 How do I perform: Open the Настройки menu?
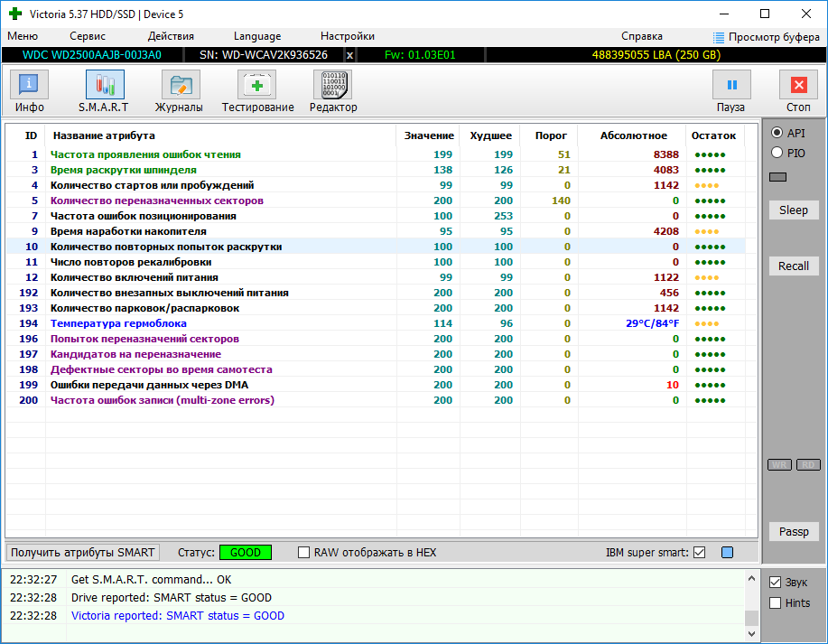347,36
